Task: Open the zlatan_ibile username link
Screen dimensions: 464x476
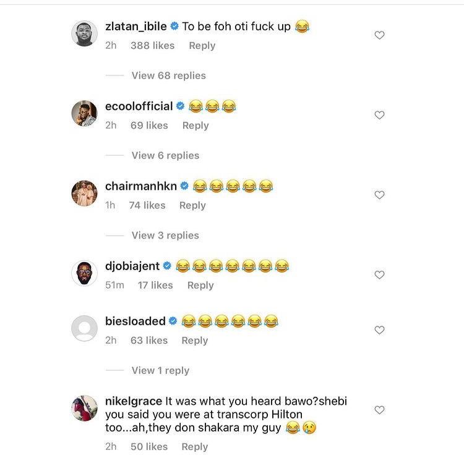Action: [x=135, y=27]
